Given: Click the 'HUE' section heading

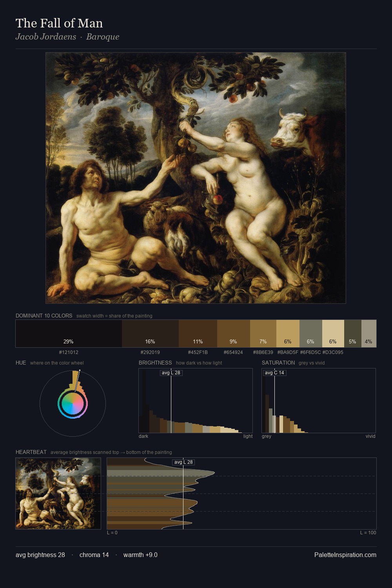Looking at the screenshot, I should point(21,363).
